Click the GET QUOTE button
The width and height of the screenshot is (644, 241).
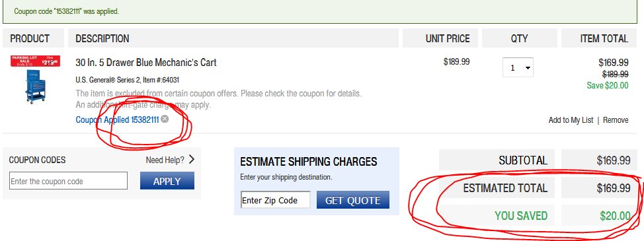353,200
